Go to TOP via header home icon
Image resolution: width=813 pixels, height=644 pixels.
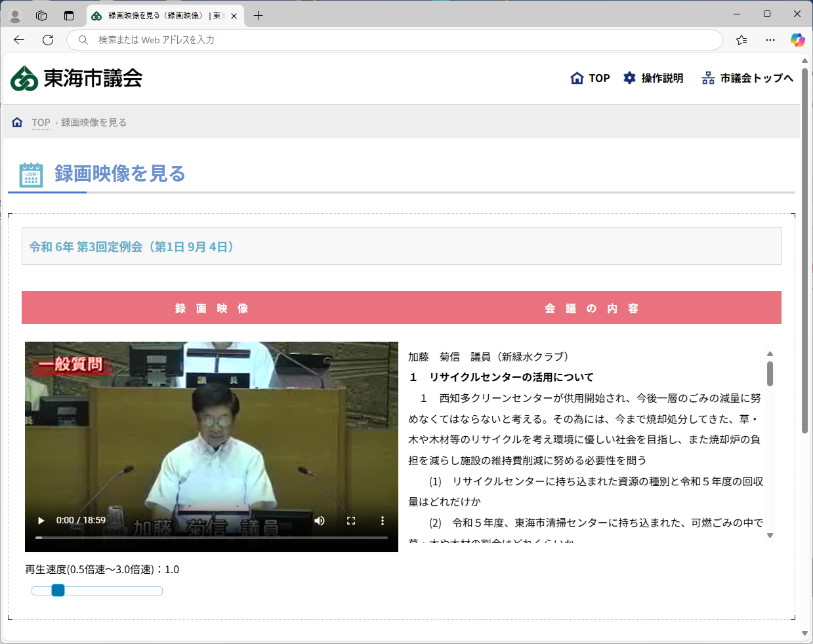[590, 78]
